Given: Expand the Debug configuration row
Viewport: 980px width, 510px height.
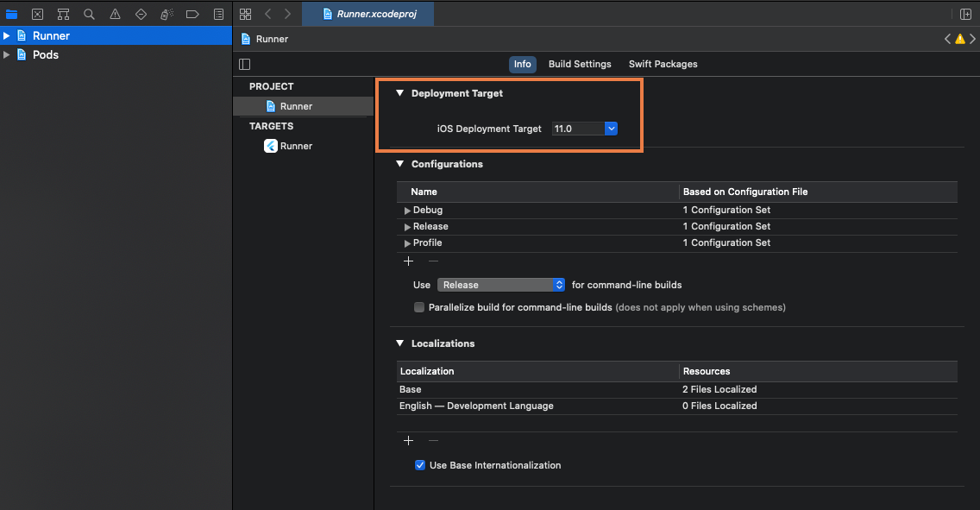Looking at the screenshot, I should (407, 211).
